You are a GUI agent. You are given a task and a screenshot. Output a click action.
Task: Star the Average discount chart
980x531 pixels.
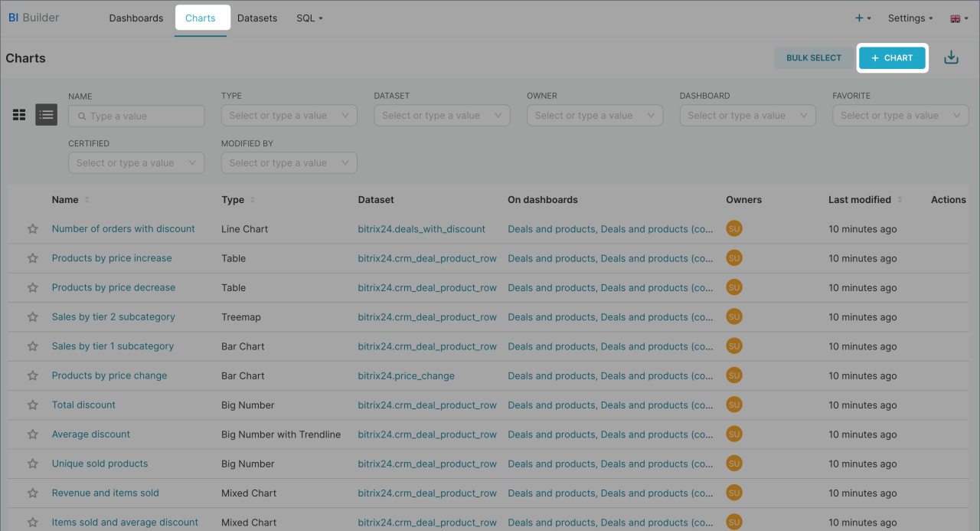point(33,434)
